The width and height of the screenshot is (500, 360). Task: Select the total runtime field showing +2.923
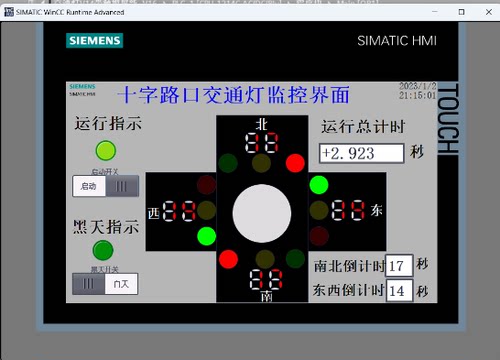click(x=362, y=153)
